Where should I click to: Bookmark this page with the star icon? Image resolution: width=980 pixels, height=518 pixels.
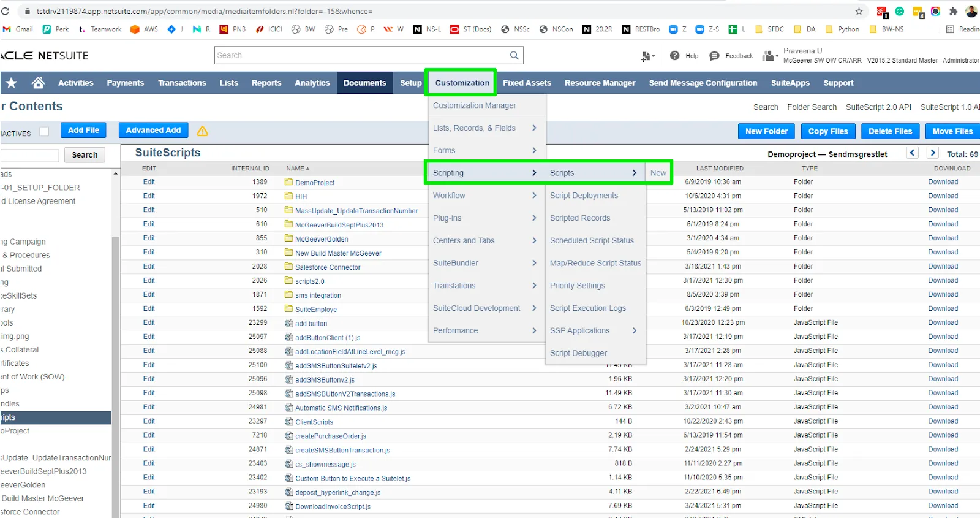tap(859, 11)
